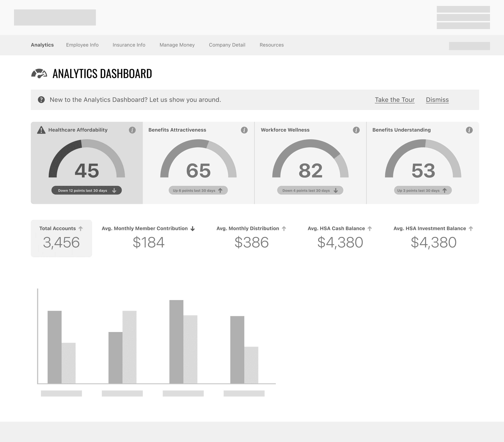
Task: Open info icon for Workforce Wellness
Action: pyautogui.click(x=356, y=130)
